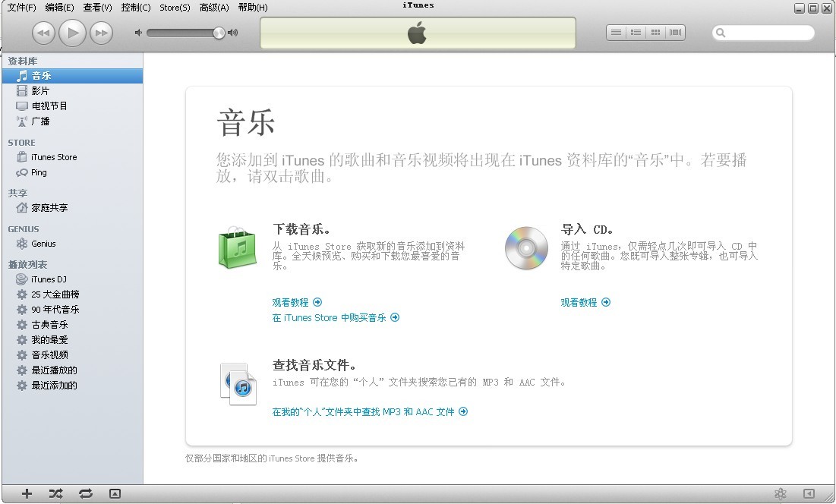Open the Genius sidebar atom icon

pos(780,493)
